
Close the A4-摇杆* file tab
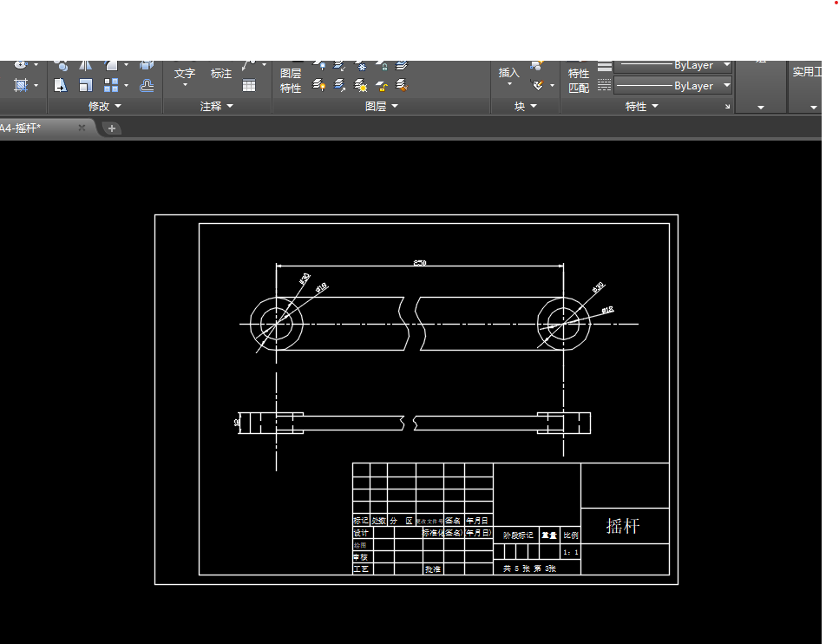coord(82,128)
